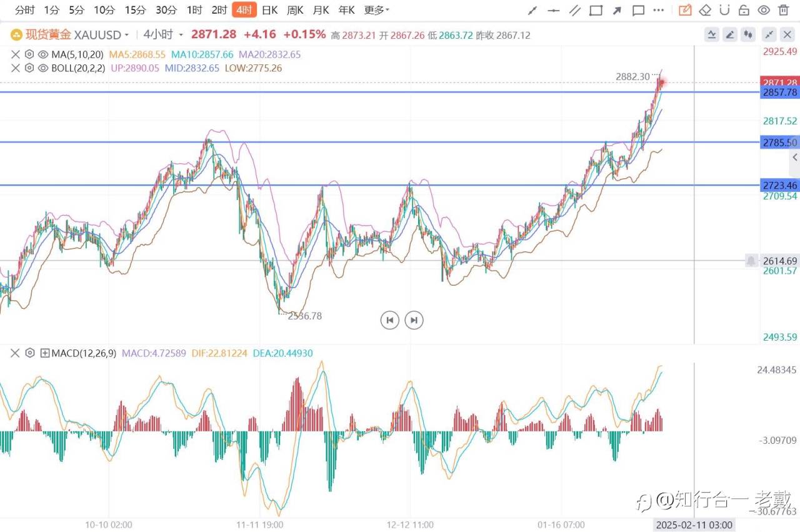Select the rectangle drawing tool
This screenshot has height=532, width=800.
(x=596, y=10)
